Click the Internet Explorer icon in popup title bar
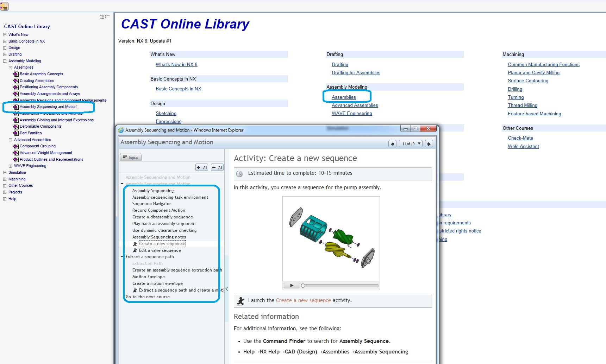 click(121, 130)
